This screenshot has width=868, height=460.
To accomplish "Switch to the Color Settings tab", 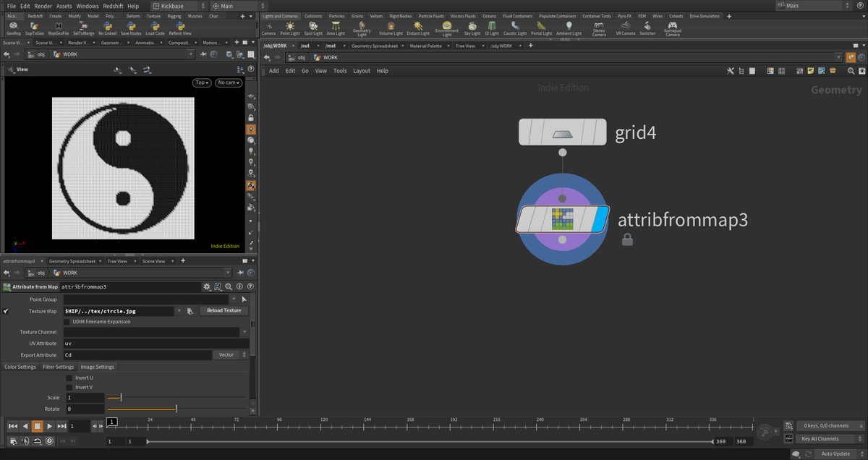I will (x=20, y=367).
